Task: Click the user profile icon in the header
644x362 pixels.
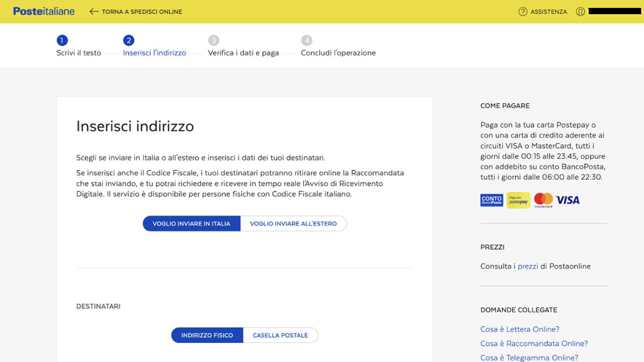Action: point(580,11)
